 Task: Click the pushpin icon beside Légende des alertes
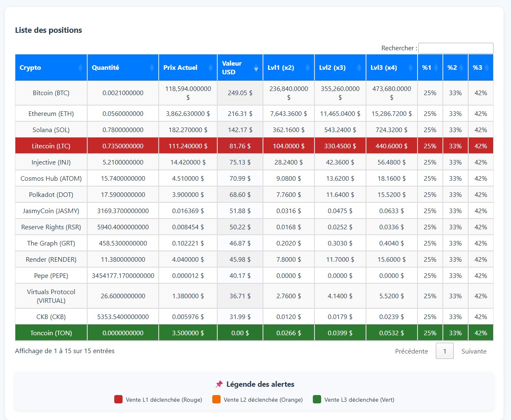[219, 384]
